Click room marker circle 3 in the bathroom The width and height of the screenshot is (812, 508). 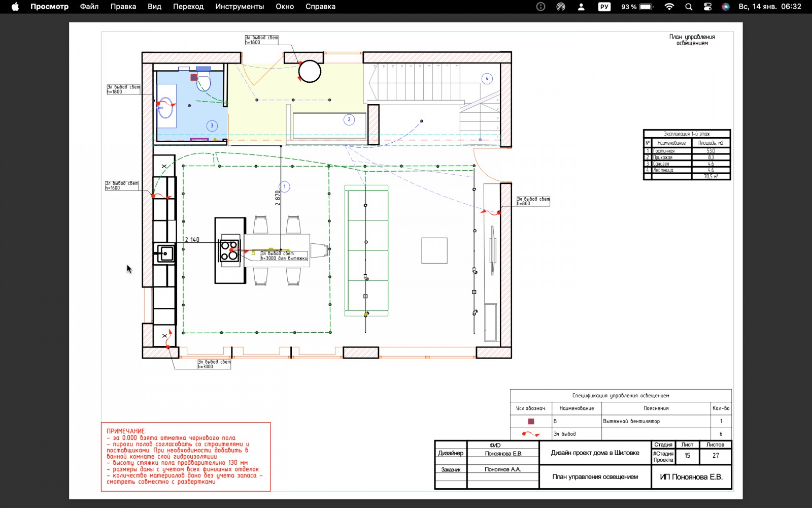click(x=212, y=125)
